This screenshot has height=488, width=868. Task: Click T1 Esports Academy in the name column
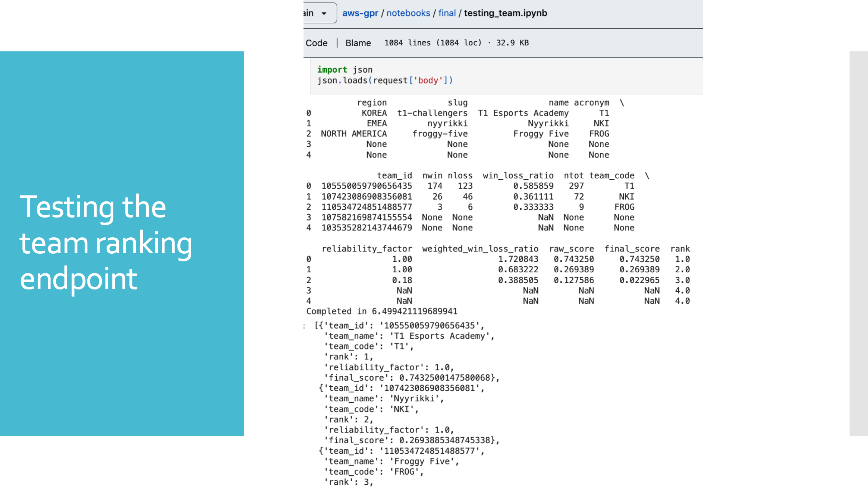523,113
